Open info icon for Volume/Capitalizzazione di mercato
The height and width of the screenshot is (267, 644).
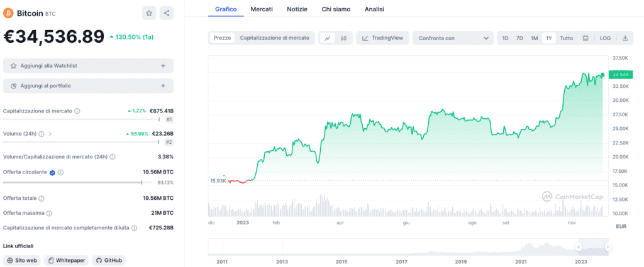click(113, 156)
